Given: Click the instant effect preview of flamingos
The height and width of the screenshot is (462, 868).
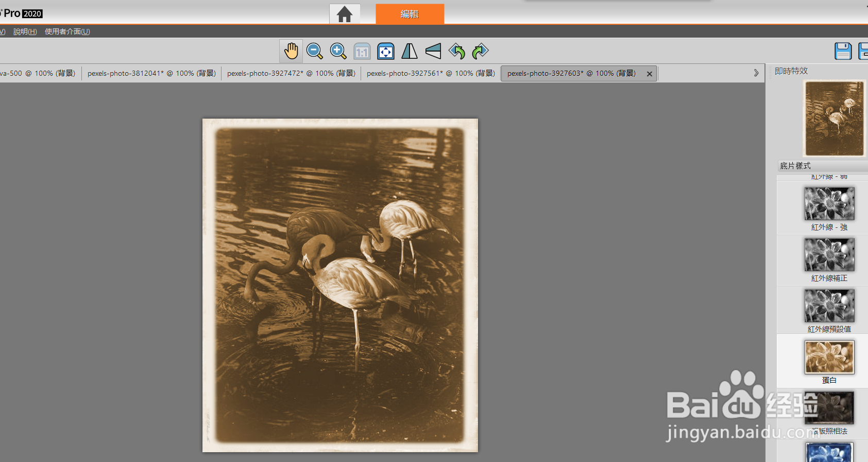Looking at the screenshot, I should point(835,119).
